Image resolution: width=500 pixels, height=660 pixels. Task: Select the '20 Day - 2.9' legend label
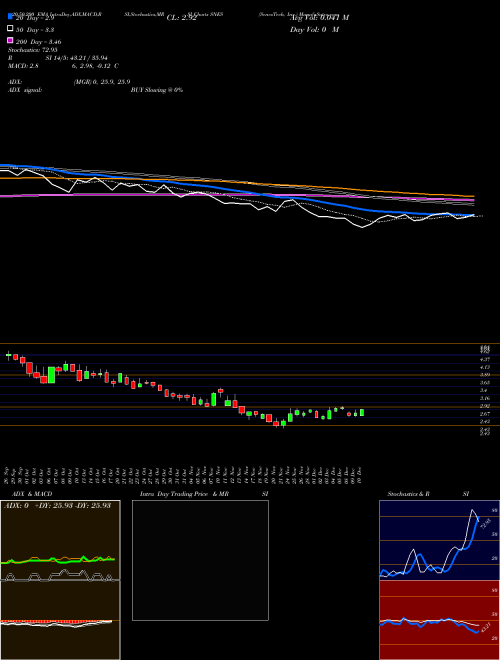(35, 18)
